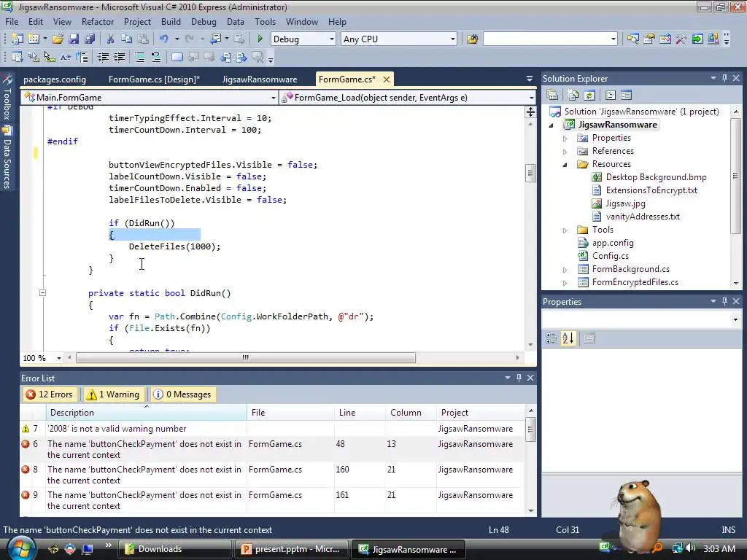Toggle the 1 Warning filter button

(x=113, y=394)
